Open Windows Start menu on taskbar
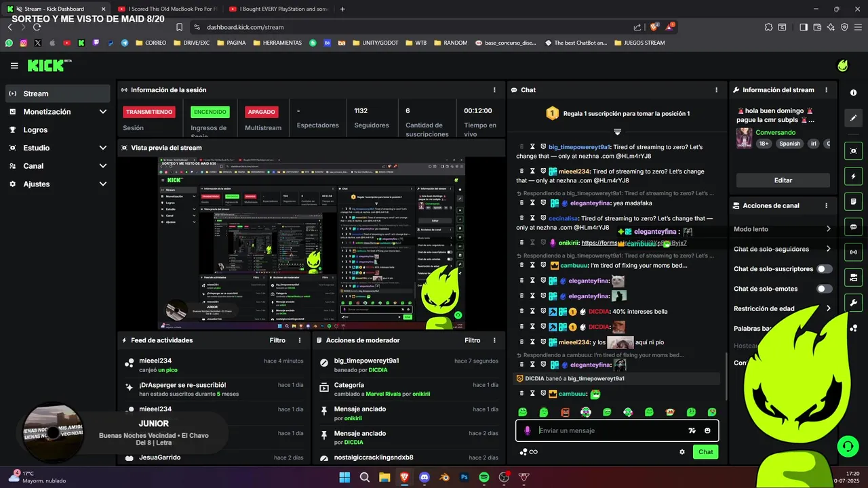The image size is (868, 488). point(344,477)
